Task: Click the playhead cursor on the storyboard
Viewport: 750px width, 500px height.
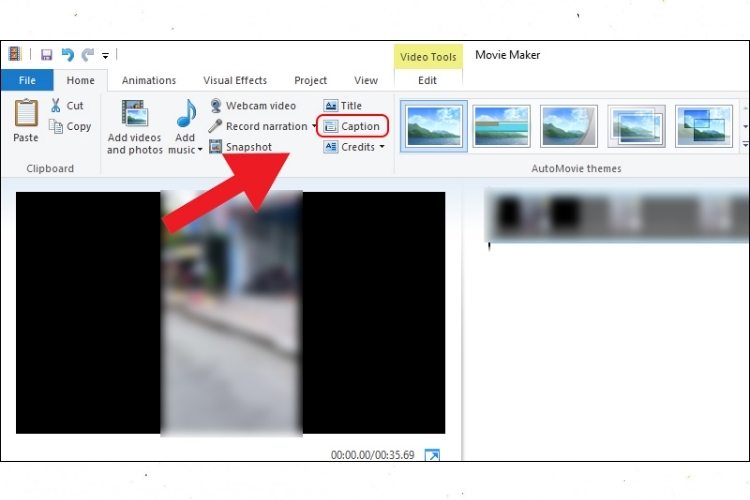Action: 489,246
